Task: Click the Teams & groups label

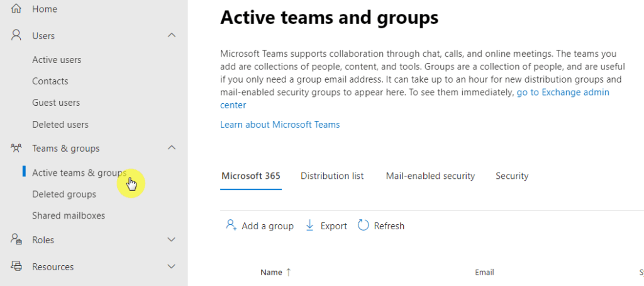Action: tap(65, 149)
